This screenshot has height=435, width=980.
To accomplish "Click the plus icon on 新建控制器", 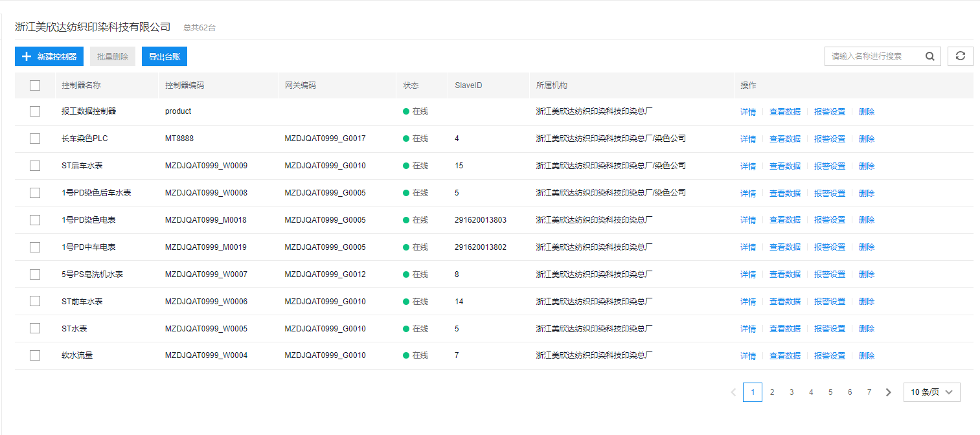I will (27, 56).
